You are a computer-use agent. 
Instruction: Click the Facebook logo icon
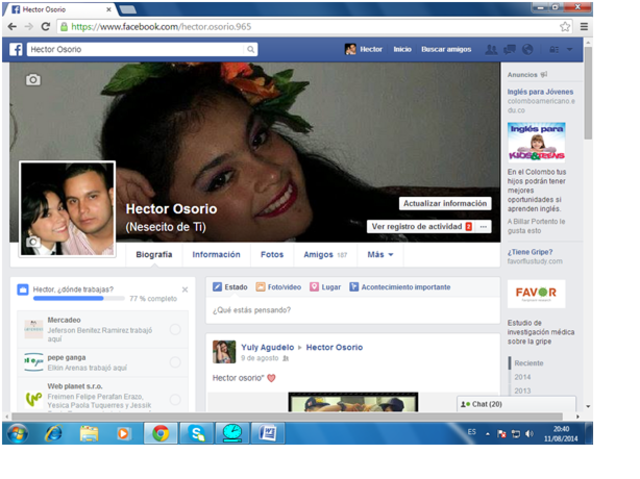point(16,49)
